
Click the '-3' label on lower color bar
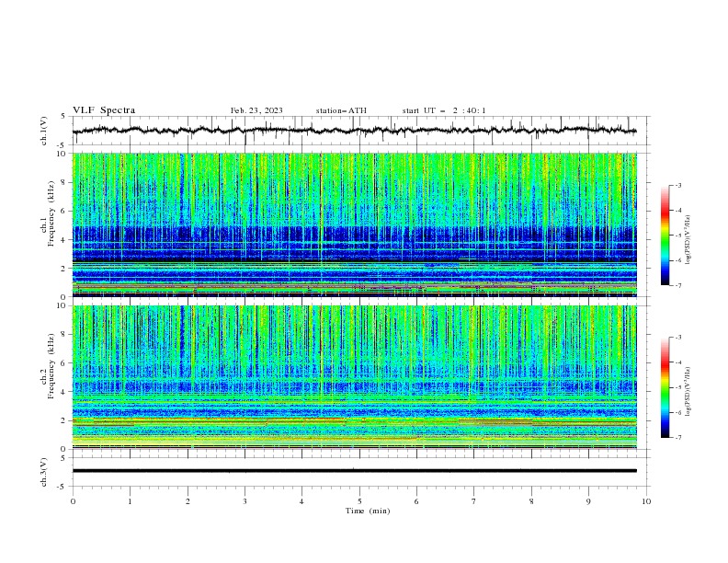click(678, 338)
